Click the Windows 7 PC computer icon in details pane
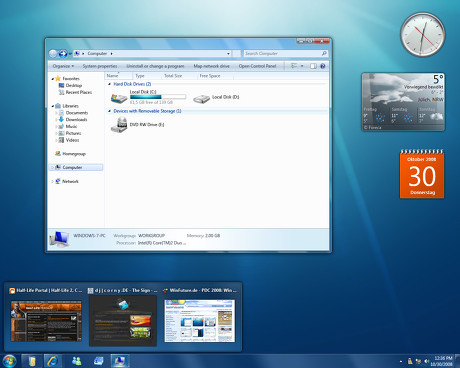 coord(59,239)
